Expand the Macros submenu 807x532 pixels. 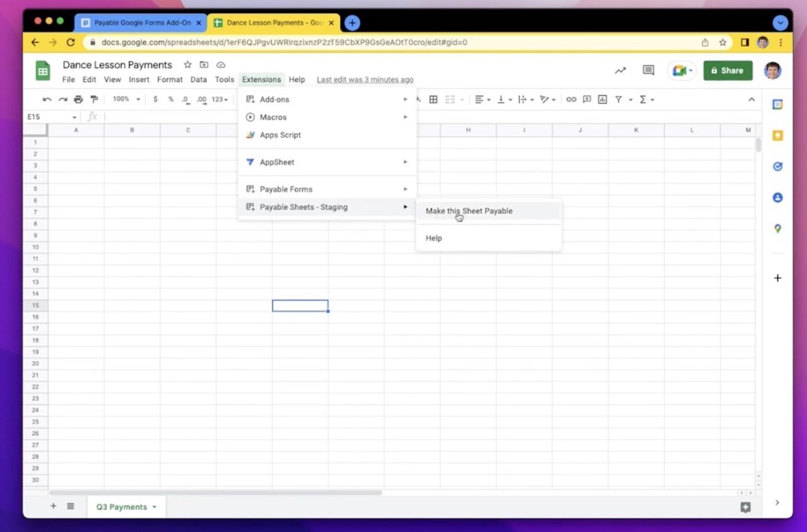[327, 117]
